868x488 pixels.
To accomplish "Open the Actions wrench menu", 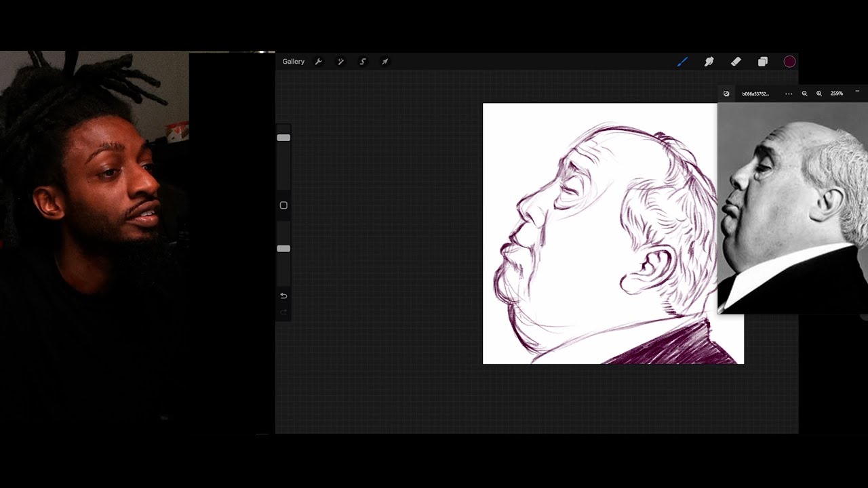I will click(318, 62).
